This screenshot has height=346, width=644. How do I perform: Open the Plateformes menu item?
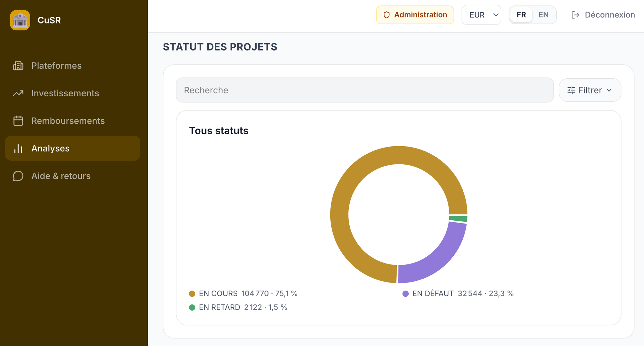pos(73,66)
